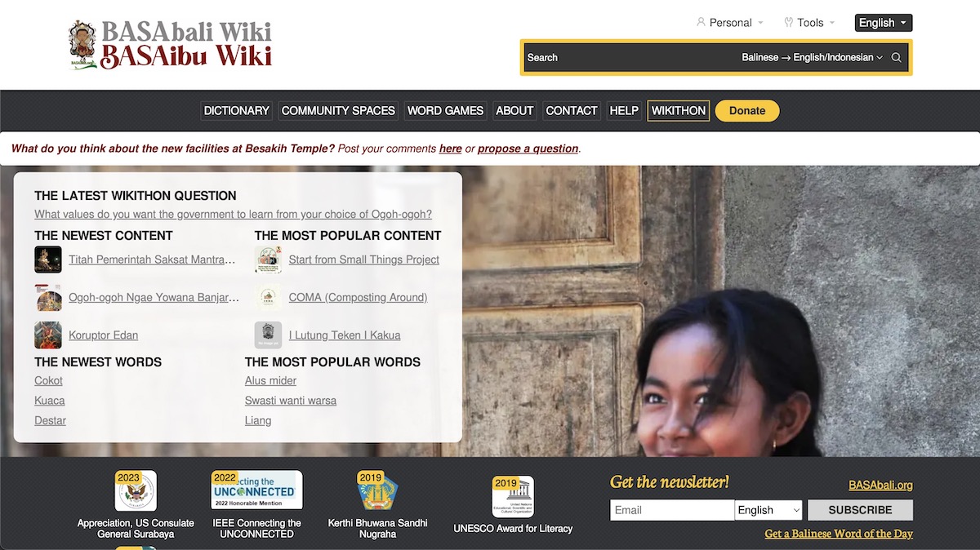Open the English language selector at top
Image resolution: width=980 pixels, height=550 pixels.
pyautogui.click(x=884, y=23)
